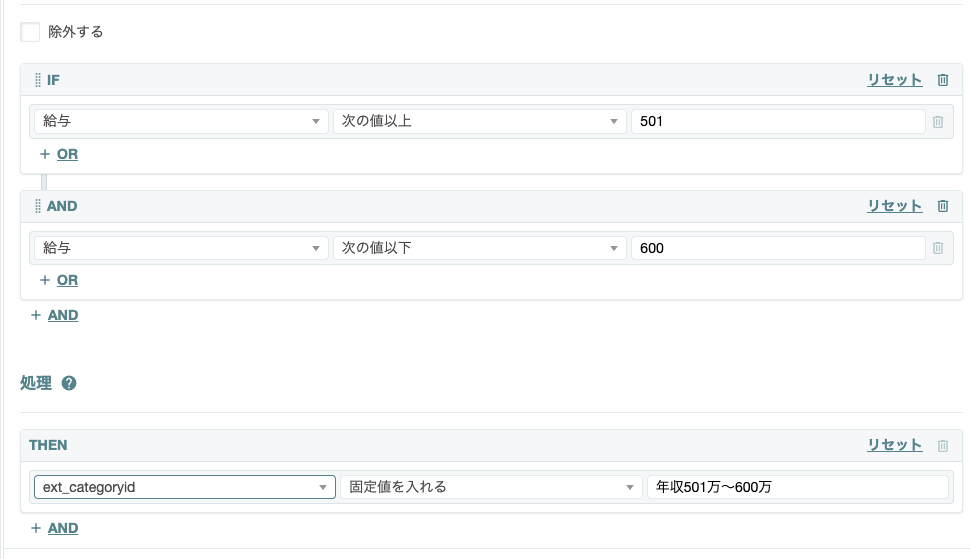Delete the IF condition block via trash icon
Screen dimensions: 970x559
pyautogui.click(x=943, y=80)
